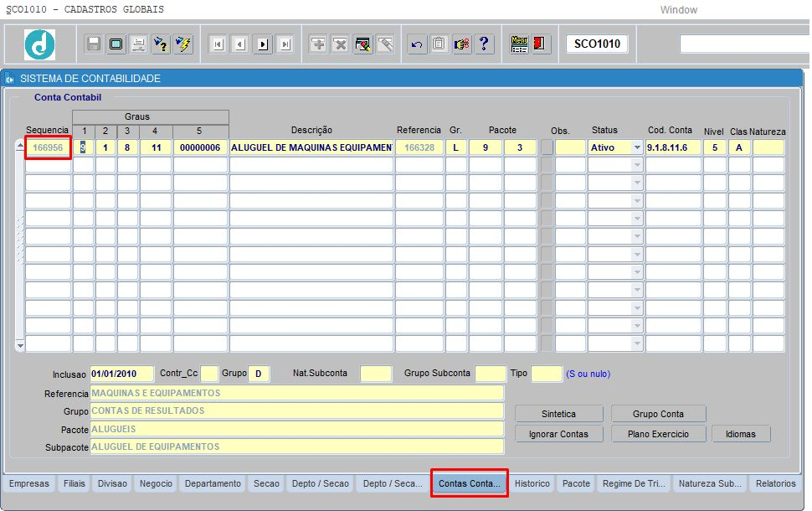The image size is (812, 511).
Task: Click the Descrição field ALUGUEL DE MAQUINAS
Action: (311, 147)
